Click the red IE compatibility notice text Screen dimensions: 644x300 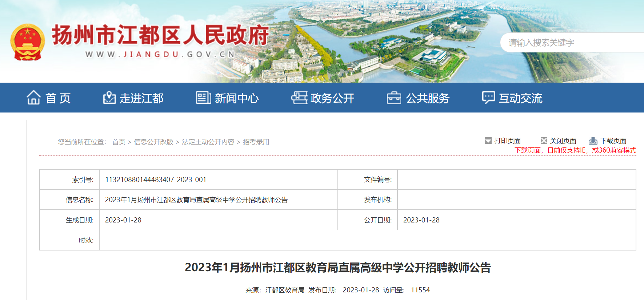pos(576,150)
